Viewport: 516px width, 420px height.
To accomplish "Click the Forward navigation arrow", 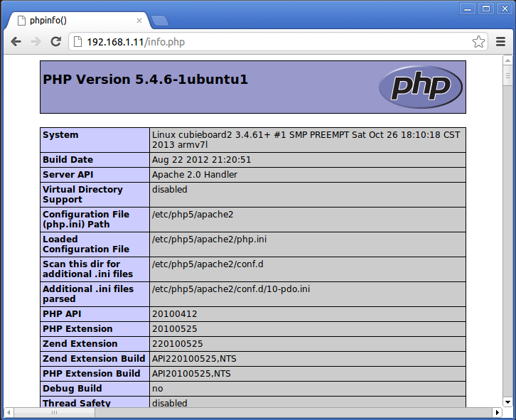I will [x=36, y=42].
